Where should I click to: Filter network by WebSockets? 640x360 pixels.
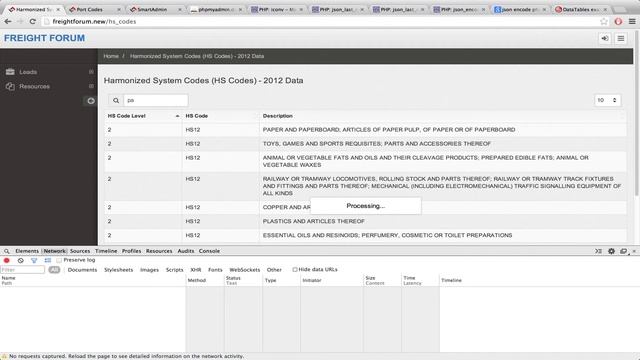(244, 270)
